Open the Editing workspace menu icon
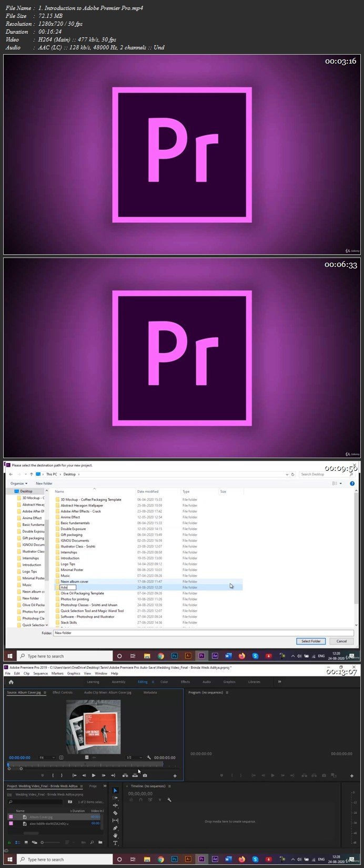364x868 pixels. coord(153,682)
